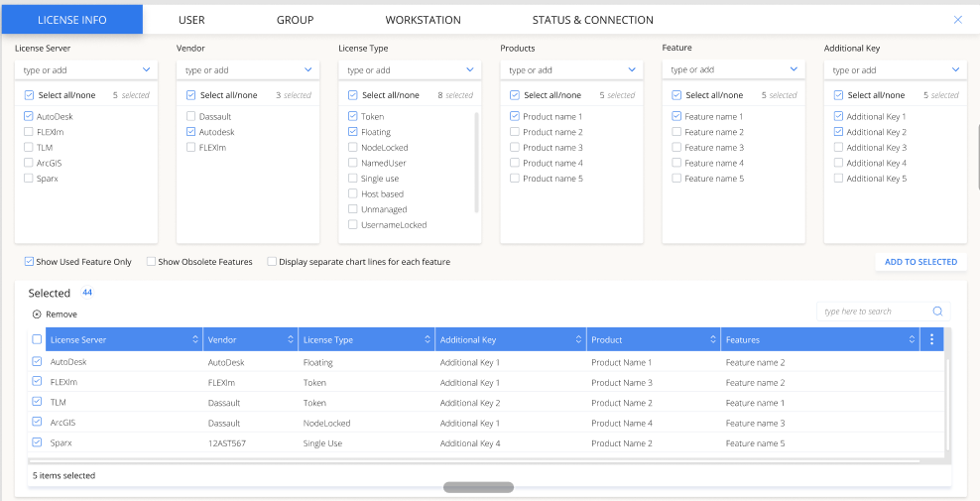Uncheck the Sparx row in Selected table

click(x=37, y=442)
